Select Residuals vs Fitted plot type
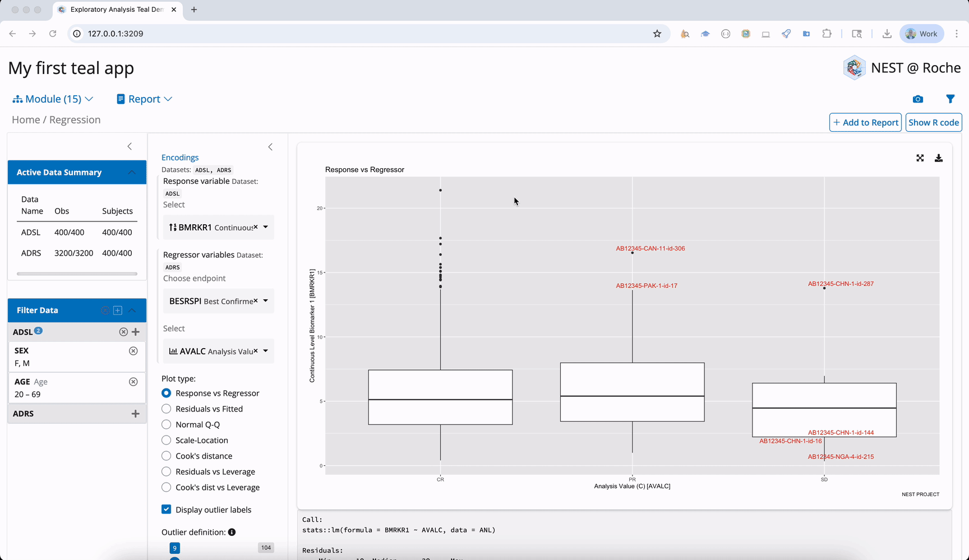 click(x=166, y=409)
